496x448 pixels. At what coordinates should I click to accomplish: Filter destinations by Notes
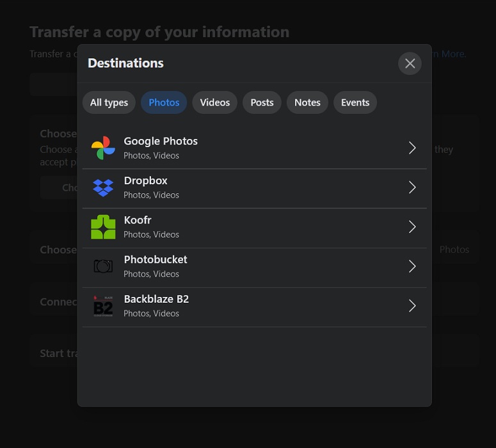[307, 102]
